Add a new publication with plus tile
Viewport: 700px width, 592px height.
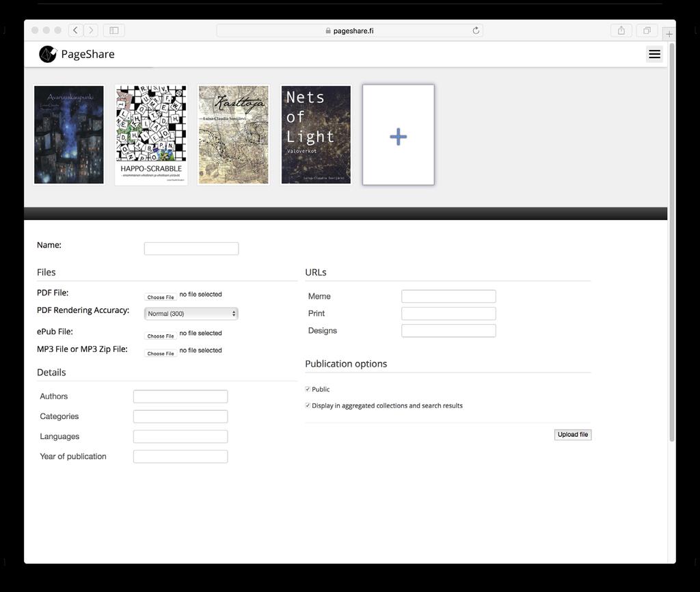pyautogui.click(x=399, y=135)
